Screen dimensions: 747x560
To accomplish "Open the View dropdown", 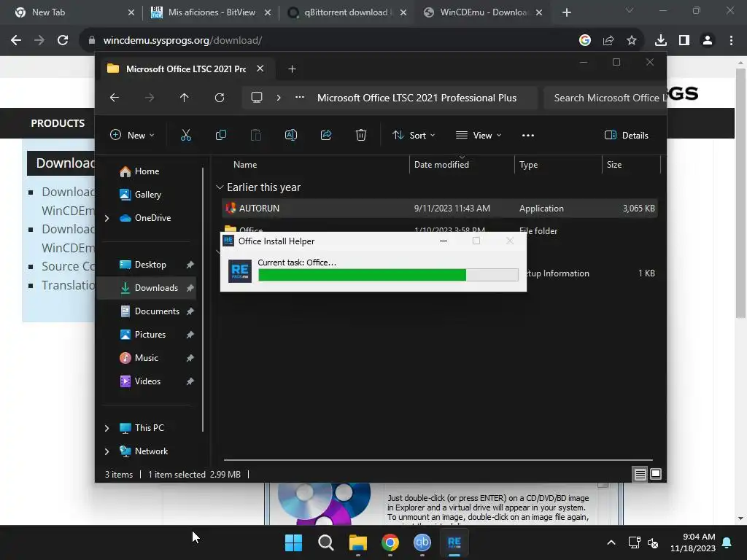I will coord(479,135).
